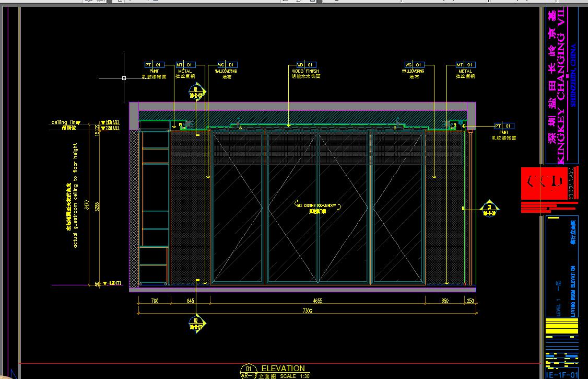Click the '700' dimension text

(x=155, y=301)
